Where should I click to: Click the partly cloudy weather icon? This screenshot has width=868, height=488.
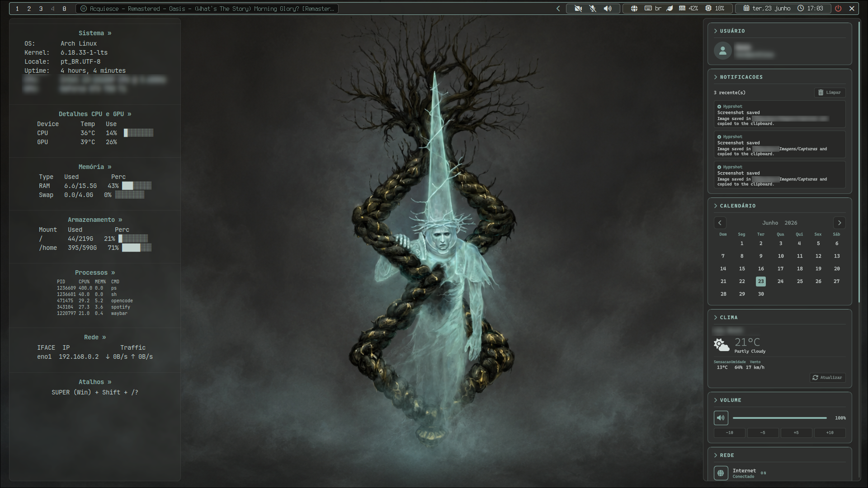(722, 345)
